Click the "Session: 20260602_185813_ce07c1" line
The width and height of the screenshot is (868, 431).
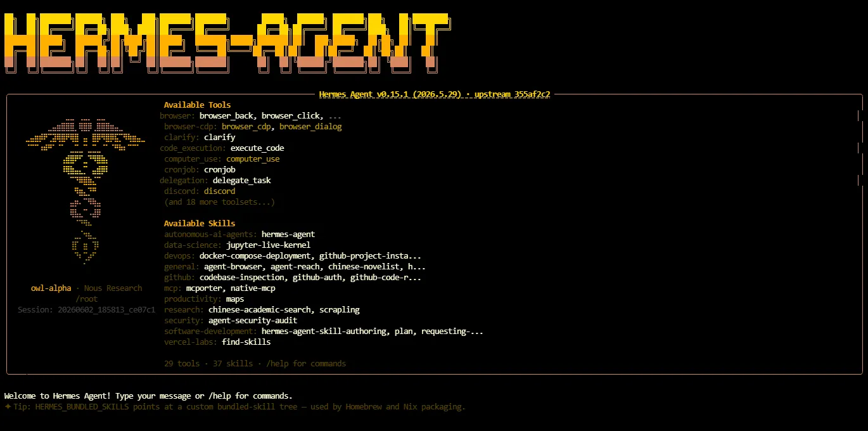click(86, 310)
